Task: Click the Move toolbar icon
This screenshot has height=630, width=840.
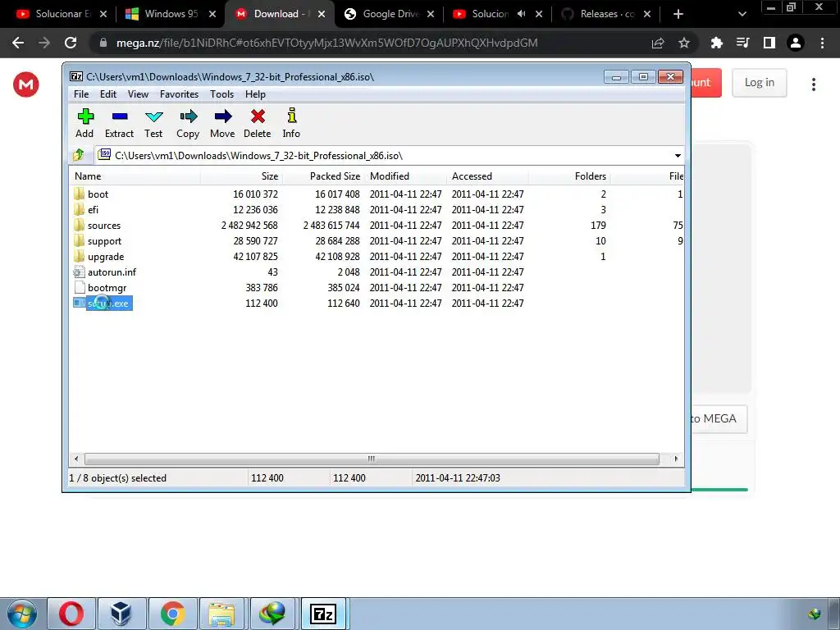Action: click(223, 116)
